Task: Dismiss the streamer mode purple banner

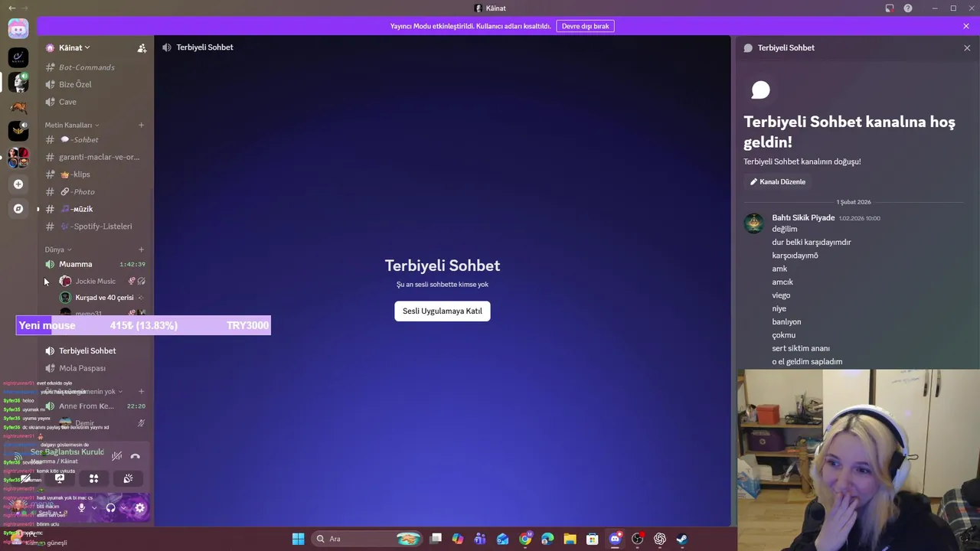Action: tap(966, 26)
